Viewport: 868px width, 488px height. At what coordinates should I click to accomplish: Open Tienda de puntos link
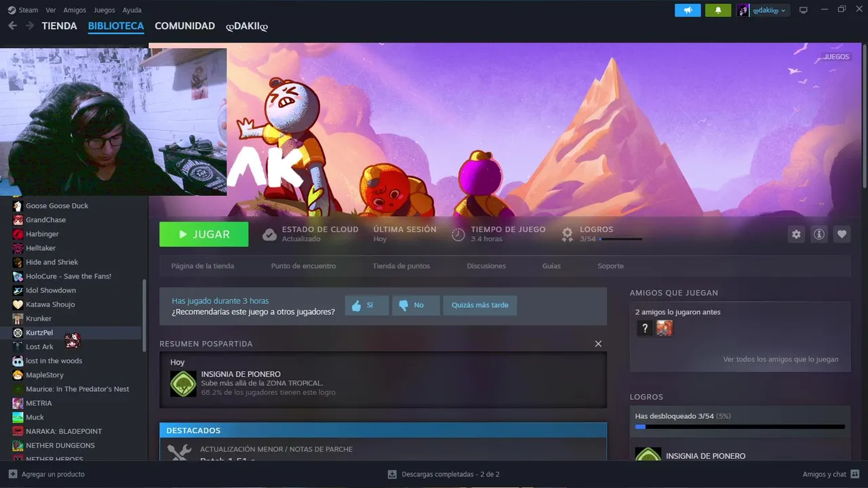tap(401, 266)
